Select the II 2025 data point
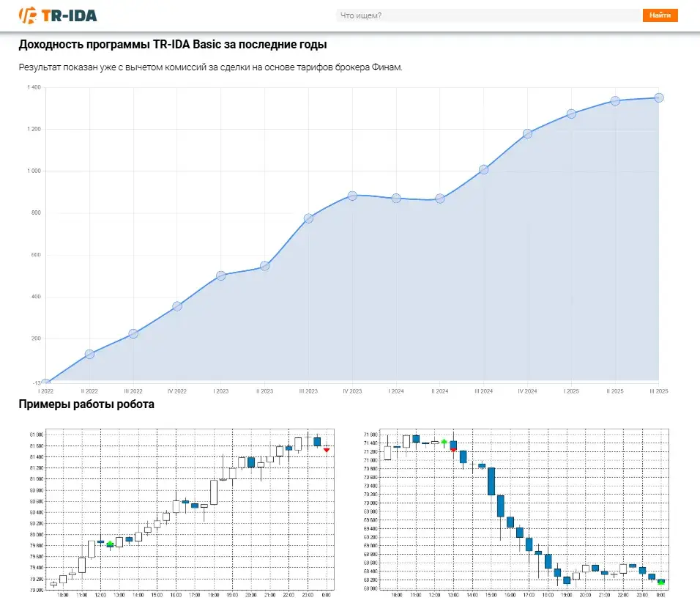700x603 pixels. pyautogui.click(x=615, y=101)
